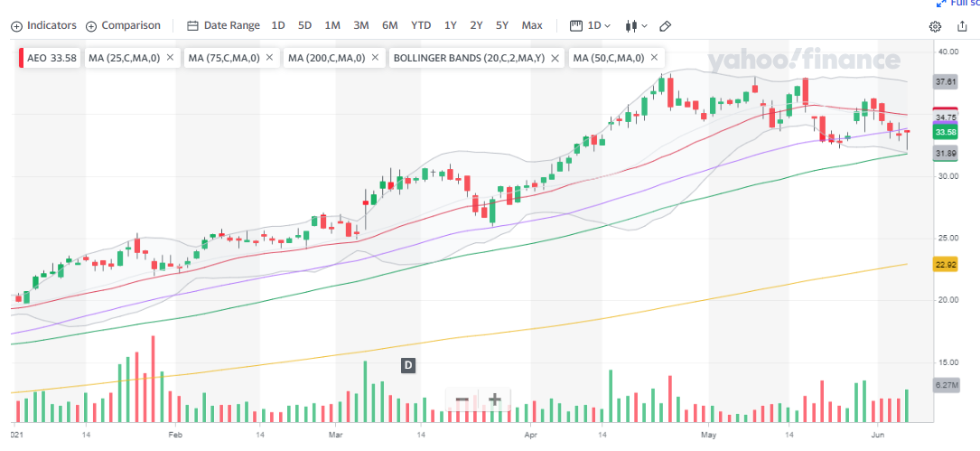980x451 pixels.
Task: Select the 1M time range
Action: click(x=332, y=25)
